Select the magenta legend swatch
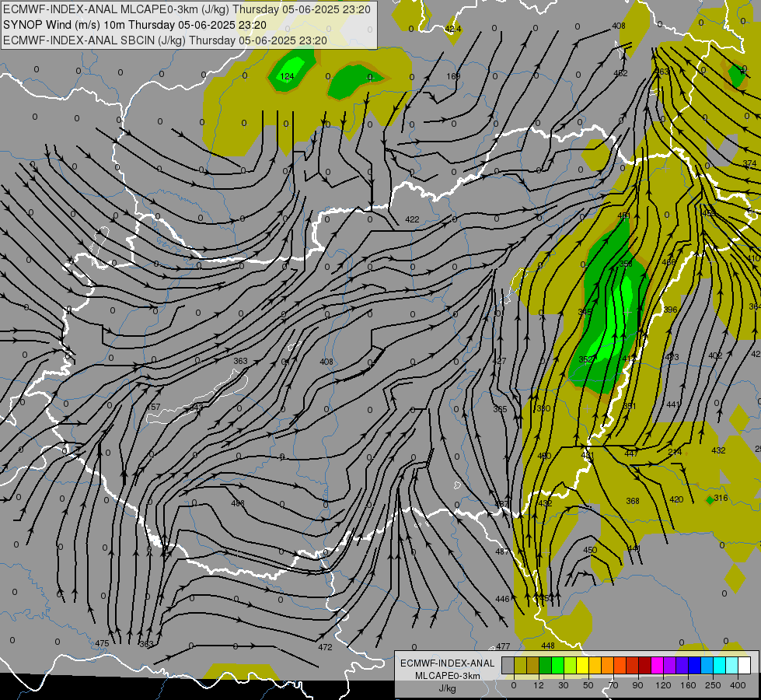The width and height of the screenshot is (761, 700). pos(657,666)
